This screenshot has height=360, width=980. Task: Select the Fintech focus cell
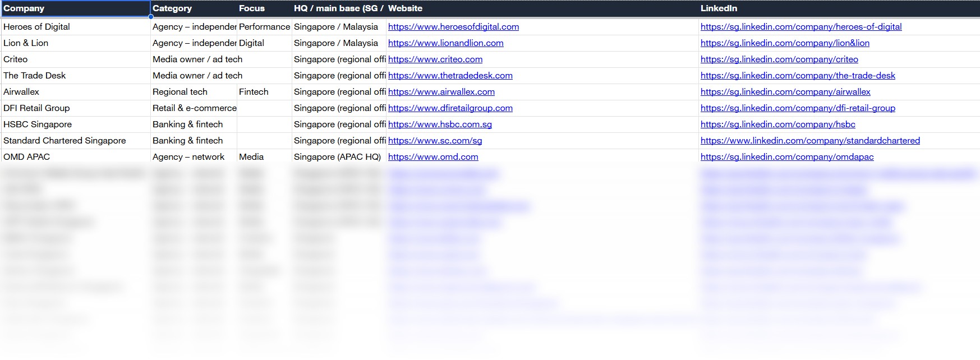(x=264, y=92)
